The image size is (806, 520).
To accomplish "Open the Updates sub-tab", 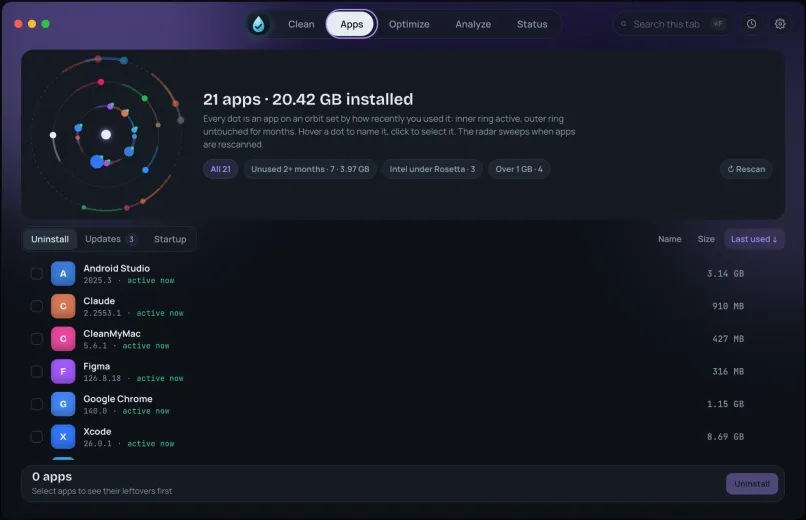I will (x=111, y=239).
